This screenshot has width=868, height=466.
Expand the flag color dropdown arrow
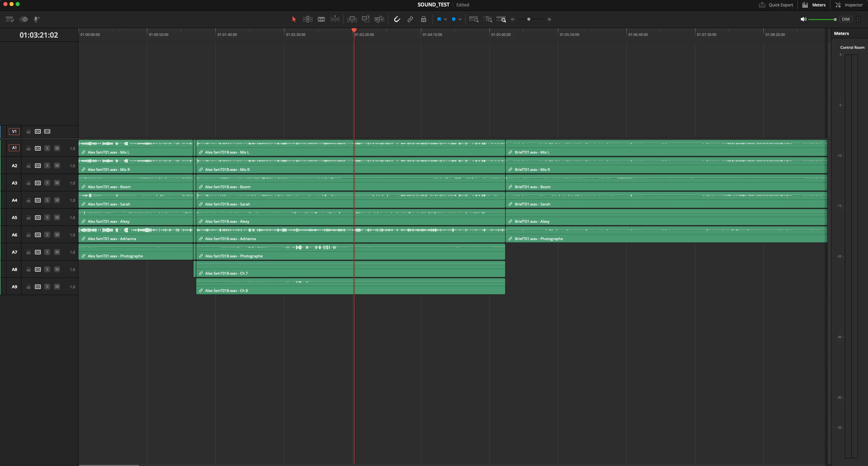(x=445, y=19)
